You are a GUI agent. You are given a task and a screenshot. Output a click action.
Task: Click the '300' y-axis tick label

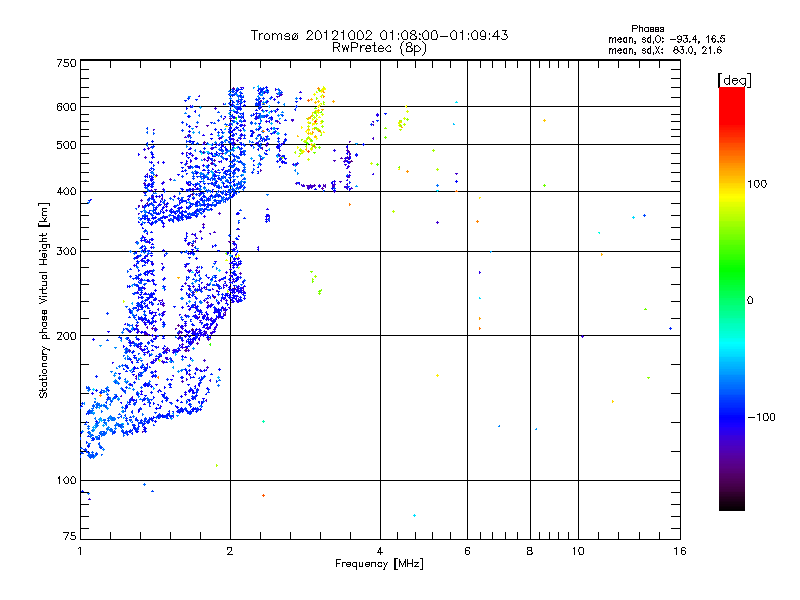pos(66,251)
